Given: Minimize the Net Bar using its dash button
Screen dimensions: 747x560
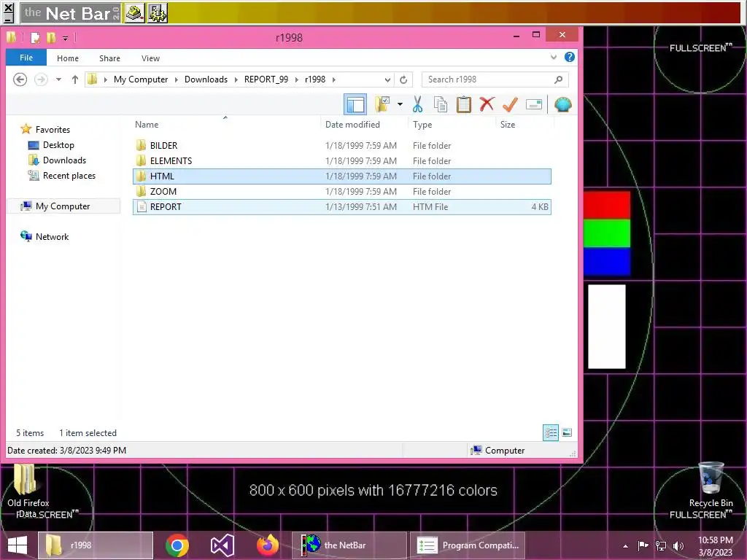Looking at the screenshot, I should [8, 18].
